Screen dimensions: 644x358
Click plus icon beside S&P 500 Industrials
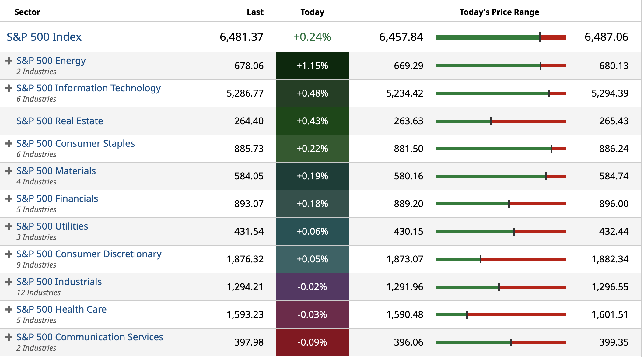click(x=9, y=282)
